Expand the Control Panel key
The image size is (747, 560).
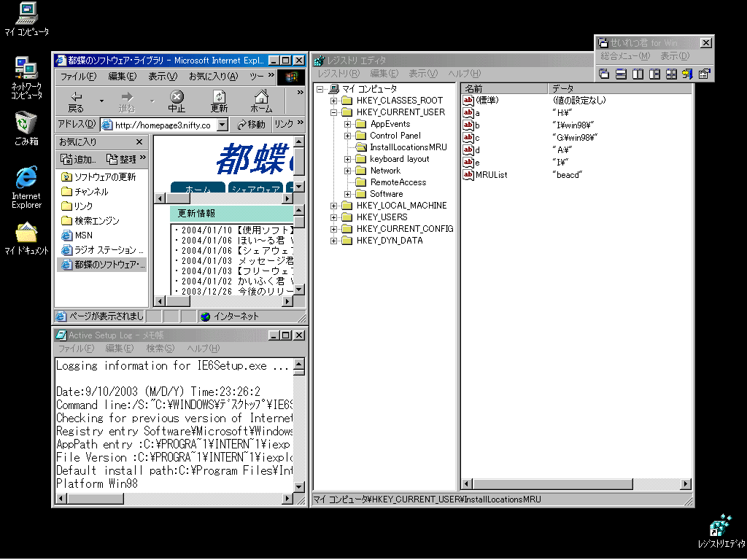[348, 136]
